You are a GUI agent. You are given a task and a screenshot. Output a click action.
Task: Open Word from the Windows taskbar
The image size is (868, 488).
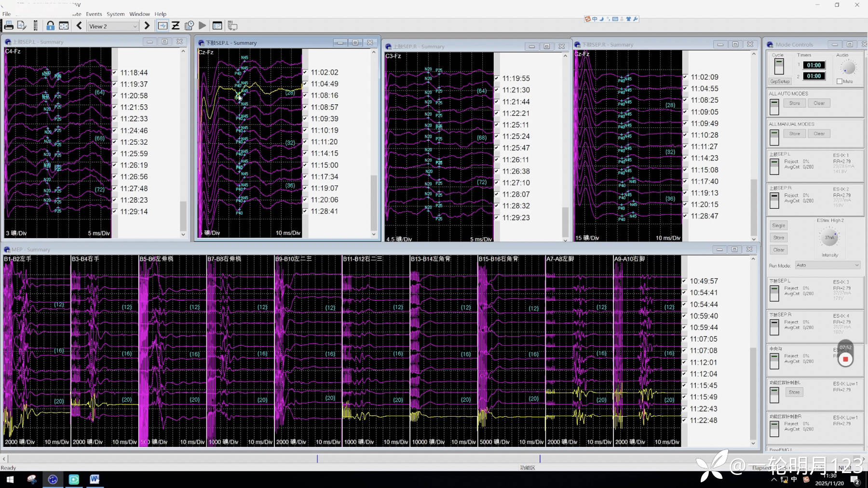click(x=95, y=479)
